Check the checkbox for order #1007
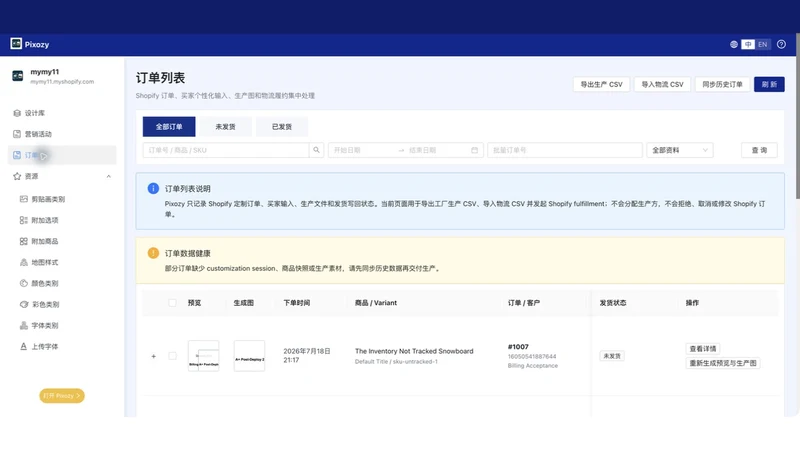 172,356
